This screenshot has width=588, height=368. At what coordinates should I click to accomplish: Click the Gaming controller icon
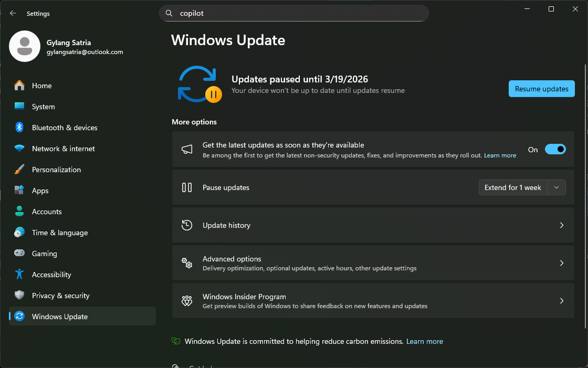pyautogui.click(x=19, y=254)
